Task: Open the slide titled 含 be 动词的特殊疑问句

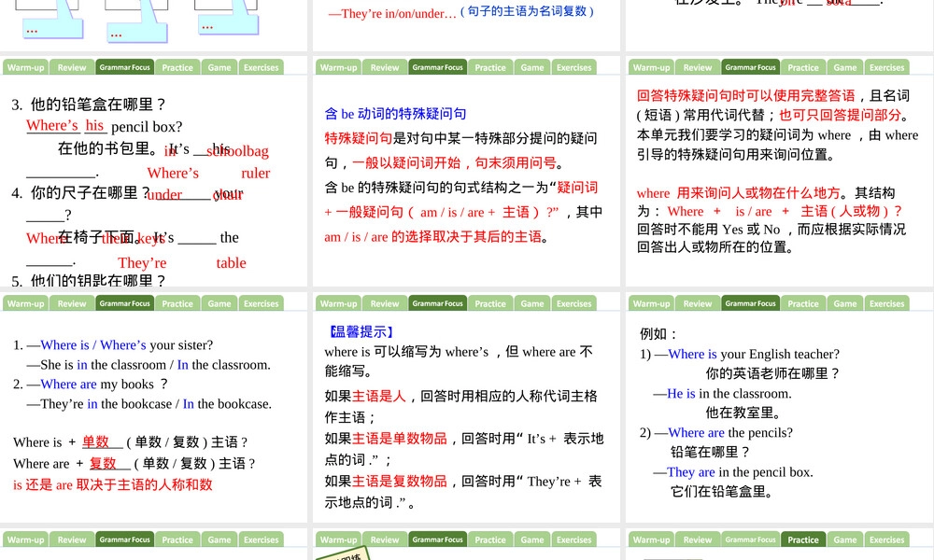Action: pos(466,172)
